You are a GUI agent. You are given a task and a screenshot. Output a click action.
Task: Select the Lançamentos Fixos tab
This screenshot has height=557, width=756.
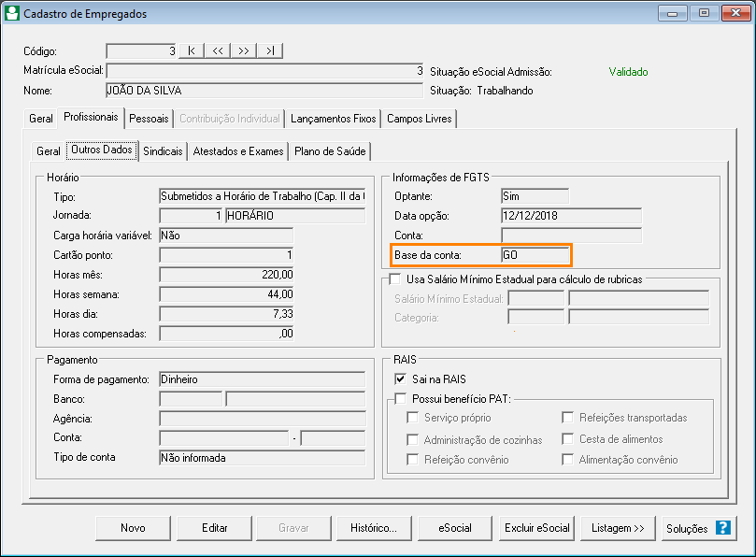tap(333, 119)
